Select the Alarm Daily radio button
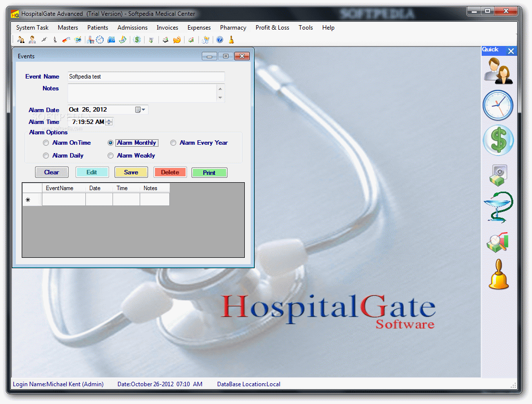532x404 pixels. pos(46,156)
